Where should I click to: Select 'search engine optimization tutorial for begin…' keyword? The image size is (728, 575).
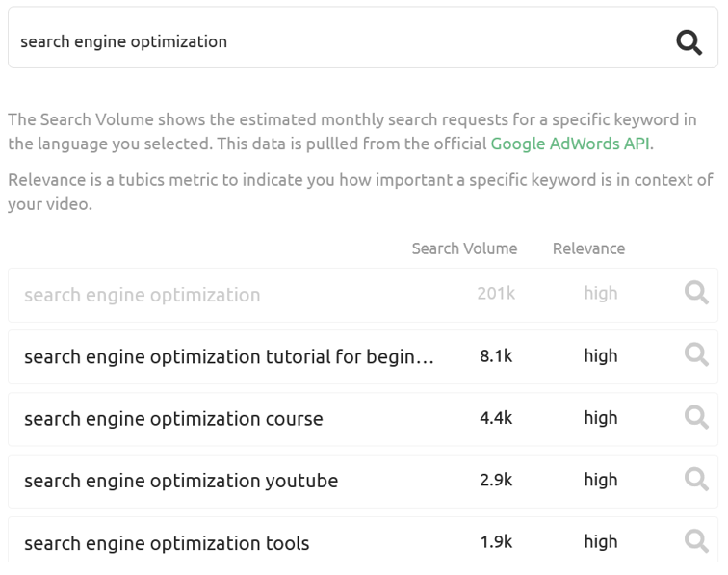coord(229,356)
